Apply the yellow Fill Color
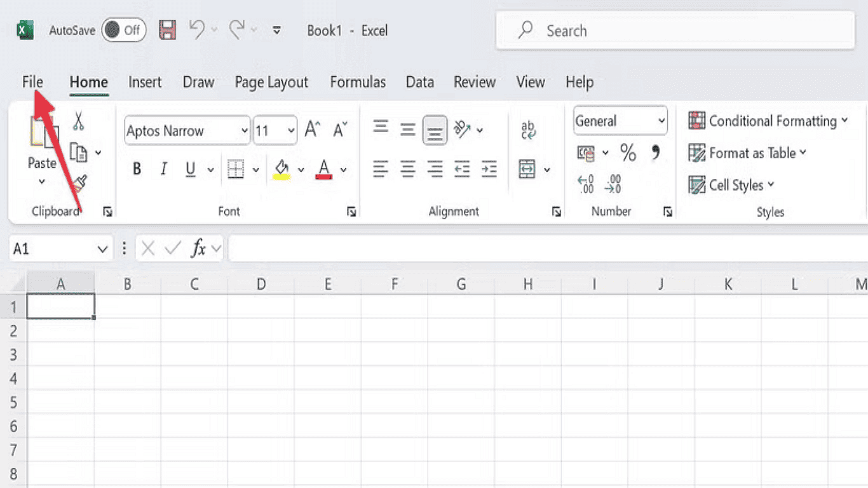This screenshot has height=488, width=868. [x=281, y=169]
